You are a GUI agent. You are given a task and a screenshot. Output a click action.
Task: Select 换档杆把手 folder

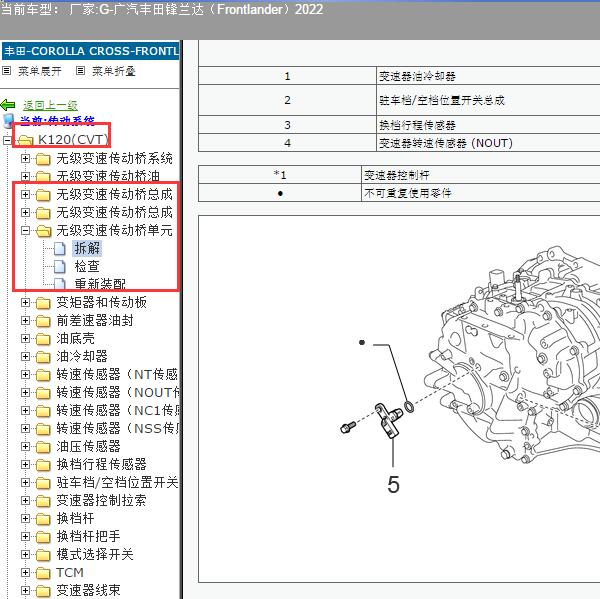click(88, 536)
